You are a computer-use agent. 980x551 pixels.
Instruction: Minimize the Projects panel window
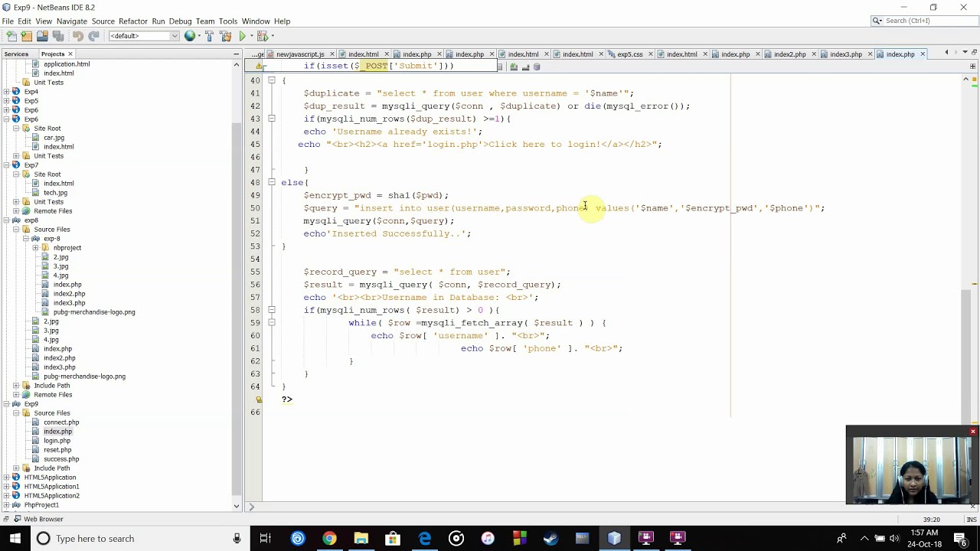point(236,54)
